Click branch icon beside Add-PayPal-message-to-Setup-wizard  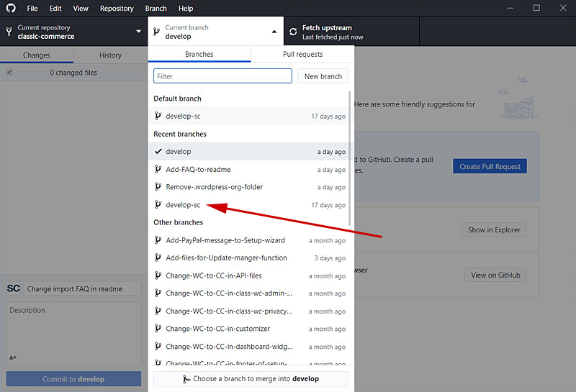pyautogui.click(x=158, y=240)
